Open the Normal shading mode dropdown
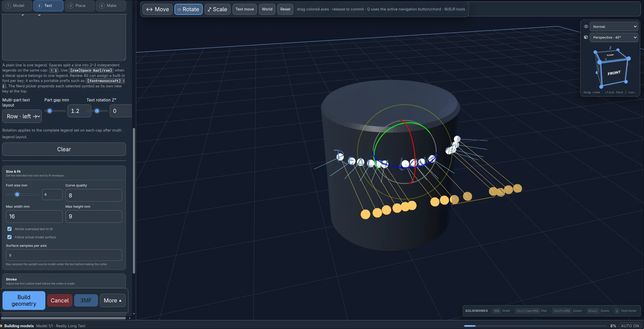The height and width of the screenshot is (329, 644). [x=613, y=26]
